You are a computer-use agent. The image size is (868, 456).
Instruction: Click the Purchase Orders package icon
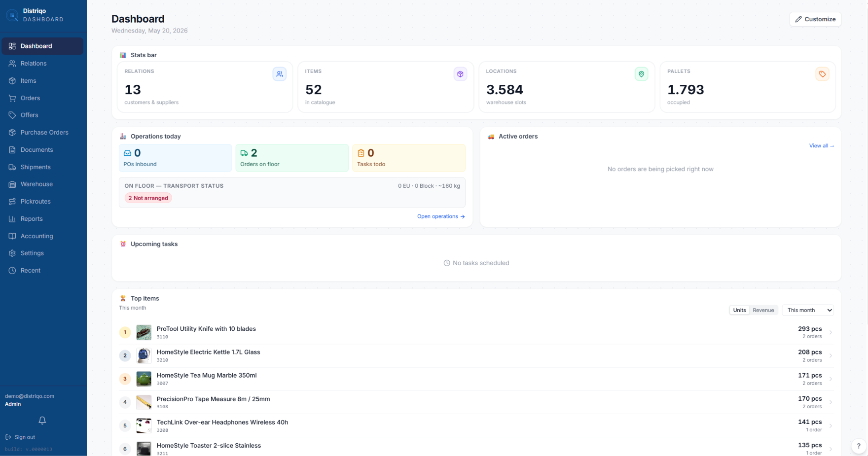coord(12,133)
